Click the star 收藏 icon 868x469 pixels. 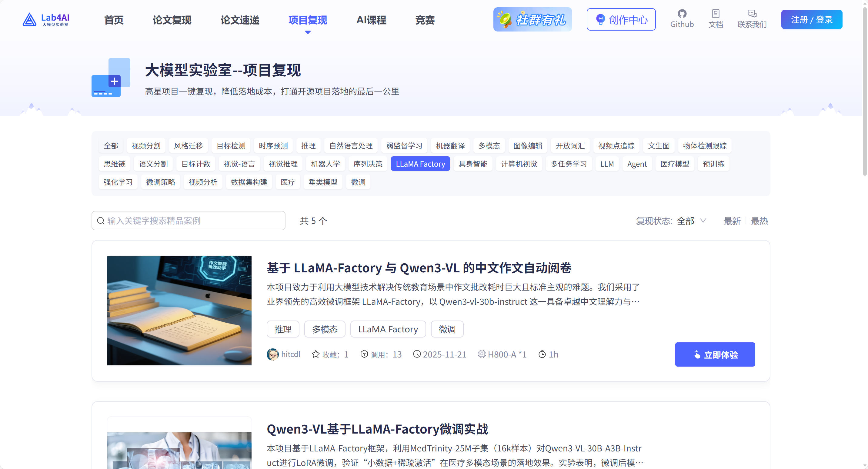pyautogui.click(x=315, y=354)
